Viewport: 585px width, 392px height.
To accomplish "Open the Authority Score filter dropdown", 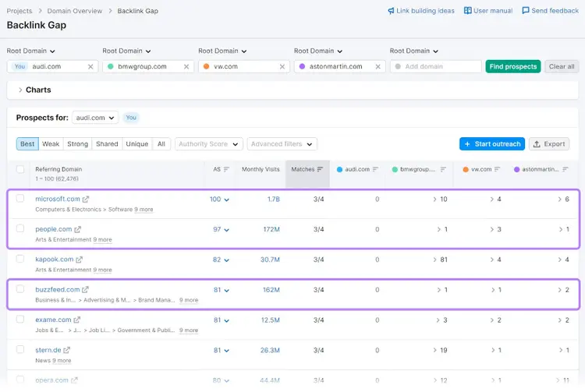I will pyautogui.click(x=209, y=144).
